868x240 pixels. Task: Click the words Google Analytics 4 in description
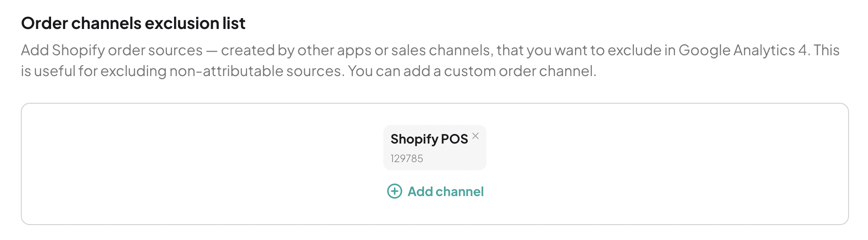(x=743, y=50)
